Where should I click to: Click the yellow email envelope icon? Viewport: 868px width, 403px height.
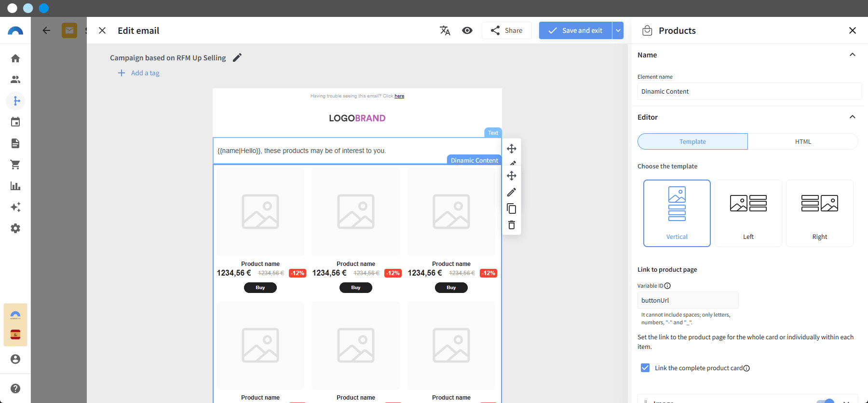(x=69, y=30)
